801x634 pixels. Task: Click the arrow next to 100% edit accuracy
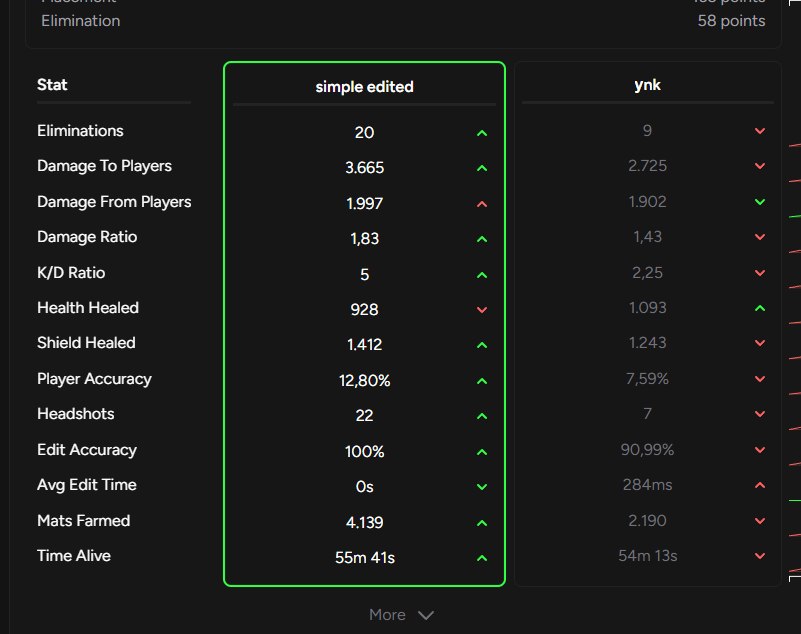tap(482, 452)
